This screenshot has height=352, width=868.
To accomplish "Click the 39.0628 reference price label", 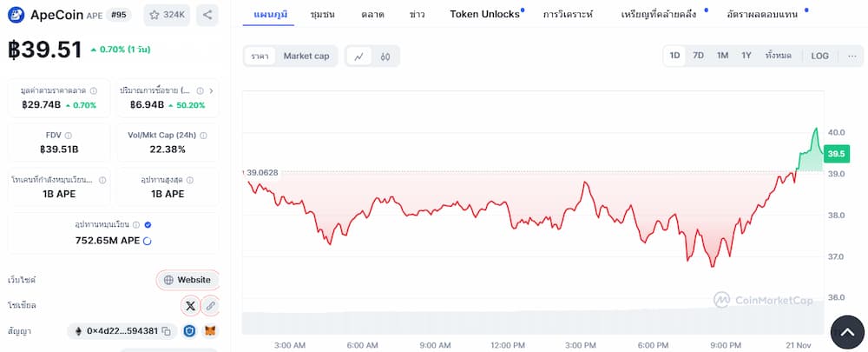I will (262, 173).
